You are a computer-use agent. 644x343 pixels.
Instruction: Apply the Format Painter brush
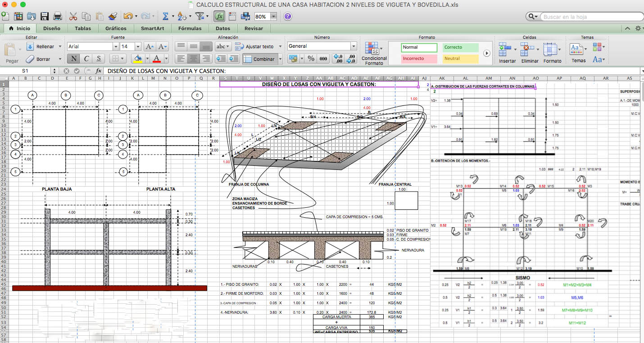point(113,16)
